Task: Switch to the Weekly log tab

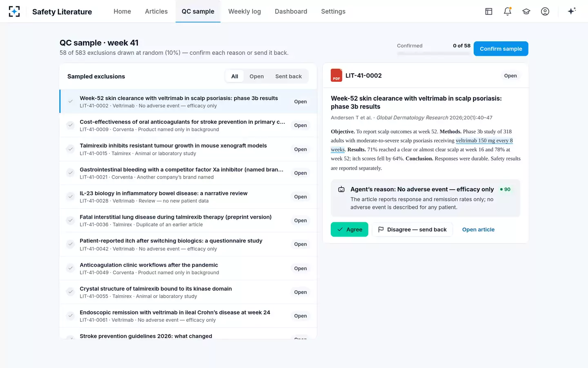Action: click(245, 11)
